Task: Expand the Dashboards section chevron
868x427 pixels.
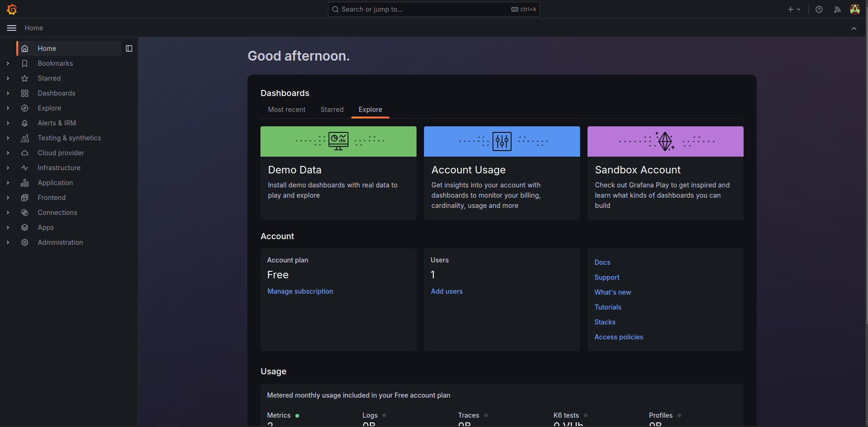Action: click(x=8, y=93)
